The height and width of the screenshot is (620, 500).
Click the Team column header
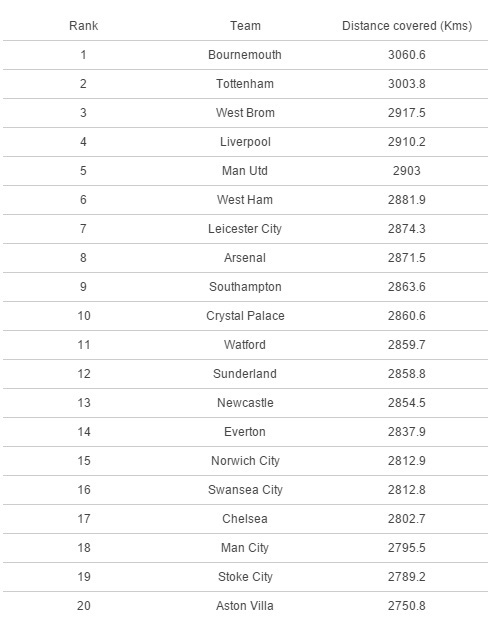(x=245, y=26)
